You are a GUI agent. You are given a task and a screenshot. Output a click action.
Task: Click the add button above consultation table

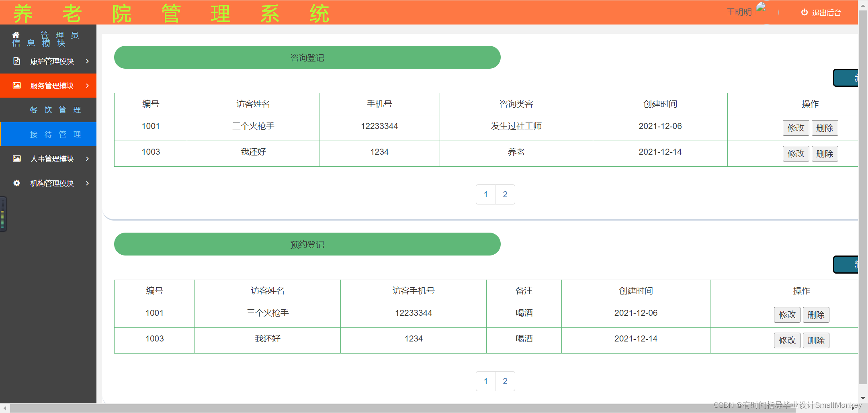point(846,78)
